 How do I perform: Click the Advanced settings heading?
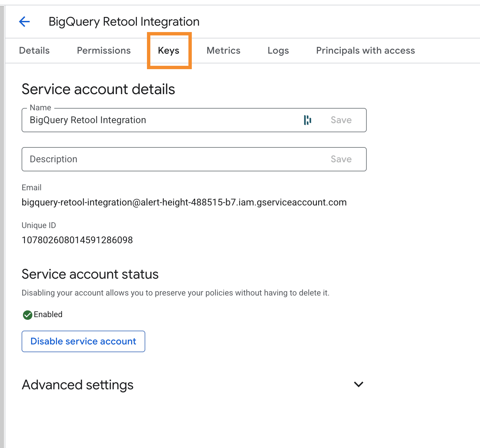pos(78,385)
